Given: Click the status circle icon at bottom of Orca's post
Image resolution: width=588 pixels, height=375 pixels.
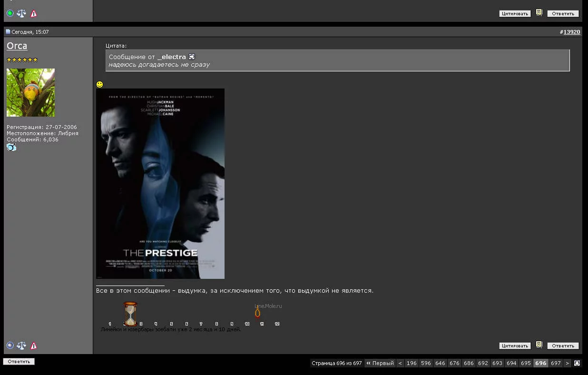Looking at the screenshot, I should (x=10, y=345).
